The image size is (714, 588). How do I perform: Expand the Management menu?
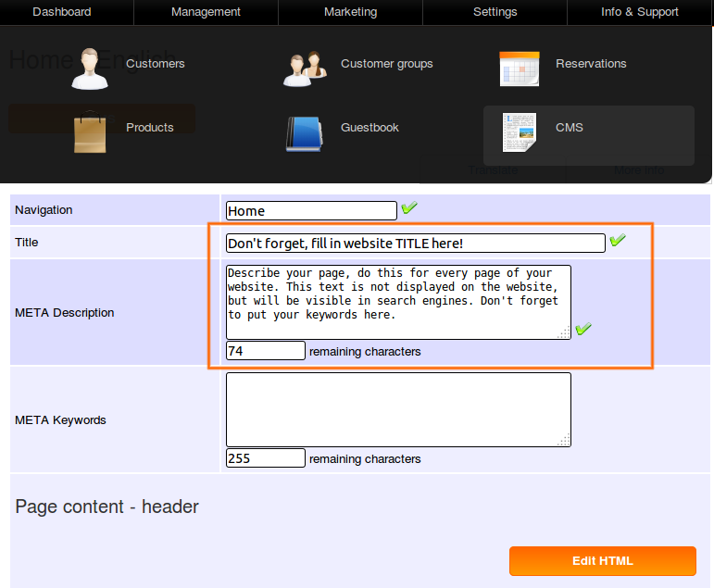(x=206, y=12)
